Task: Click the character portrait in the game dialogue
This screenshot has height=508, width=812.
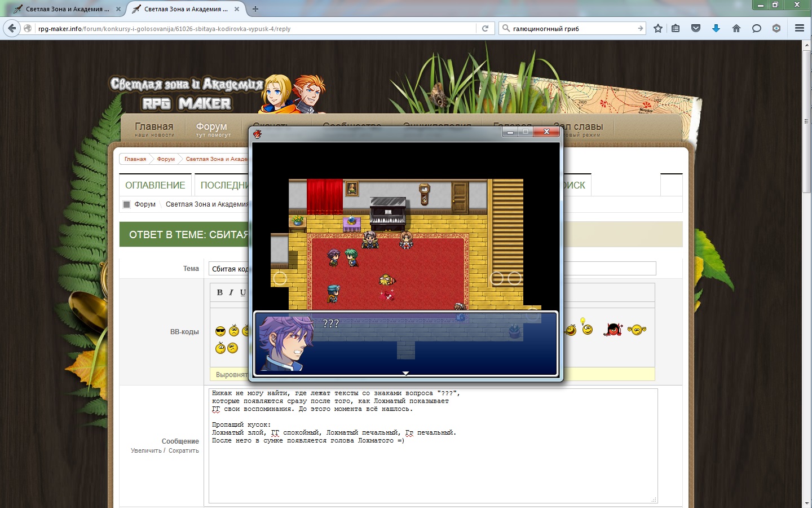Action: [286, 343]
